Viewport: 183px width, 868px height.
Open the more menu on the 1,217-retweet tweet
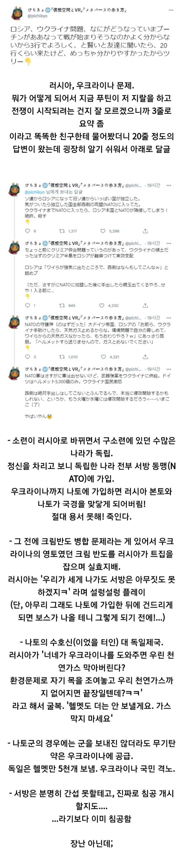[x=169, y=185]
